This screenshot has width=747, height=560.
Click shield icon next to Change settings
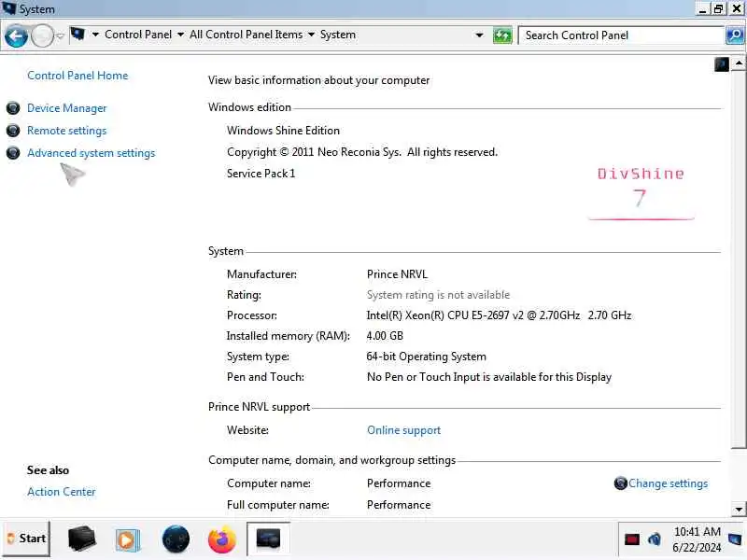[x=620, y=483]
